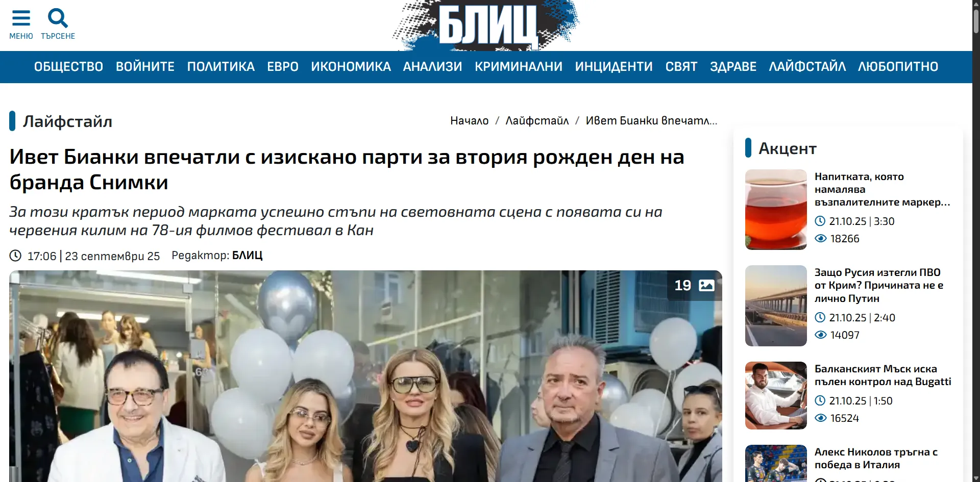
Task: Click the clock icon beside 21.10.25 | 2:40
Action: click(x=820, y=317)
